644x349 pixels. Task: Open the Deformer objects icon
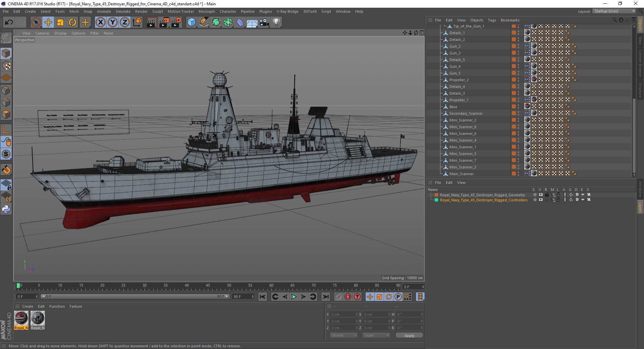click(x=240, y=22)
